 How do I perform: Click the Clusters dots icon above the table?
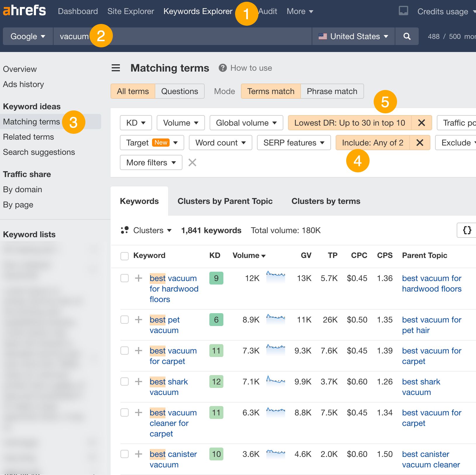pos(124,230)
